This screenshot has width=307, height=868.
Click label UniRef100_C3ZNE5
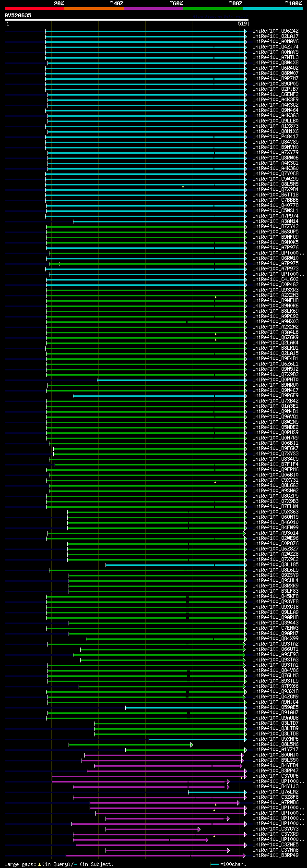(275, 845)
